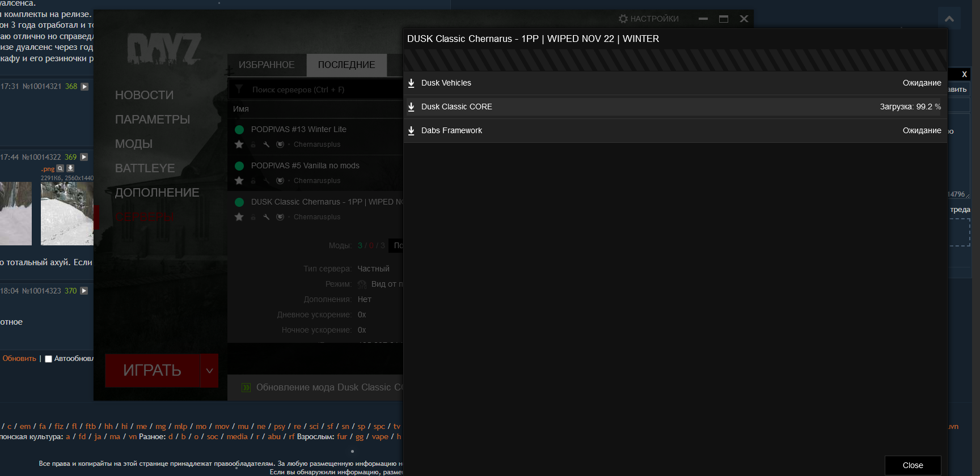Click the Обновить link on the forum page

pos(19,359)
